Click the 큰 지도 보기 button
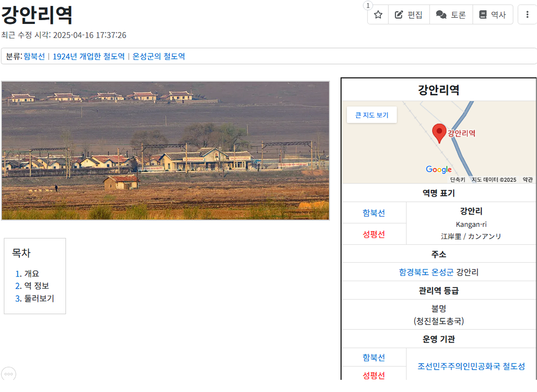Image resolution: width=537 pixels, height=392 pixels. coord(372,115)
